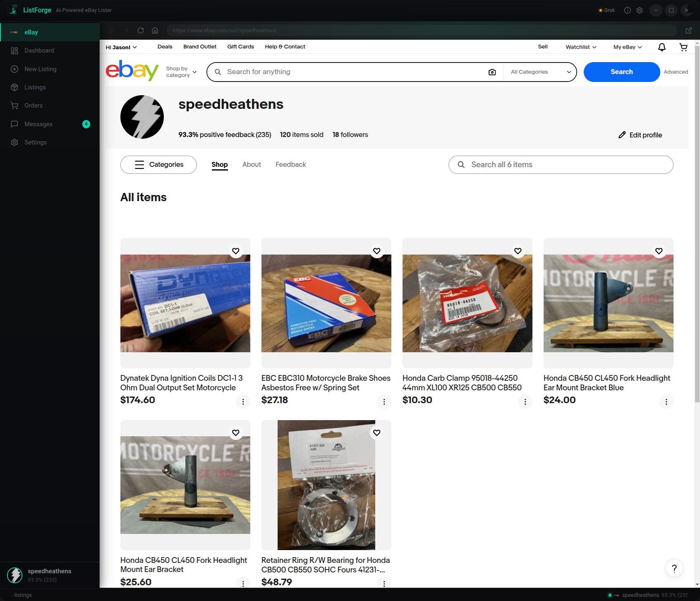Open EBC EBC310 Brake Shoes title link
This screenshot has width=700, height=601.
point(326,383)
